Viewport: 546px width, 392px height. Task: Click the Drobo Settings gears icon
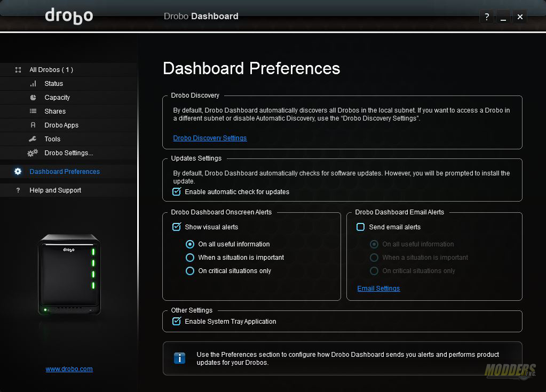click(33, 153)
